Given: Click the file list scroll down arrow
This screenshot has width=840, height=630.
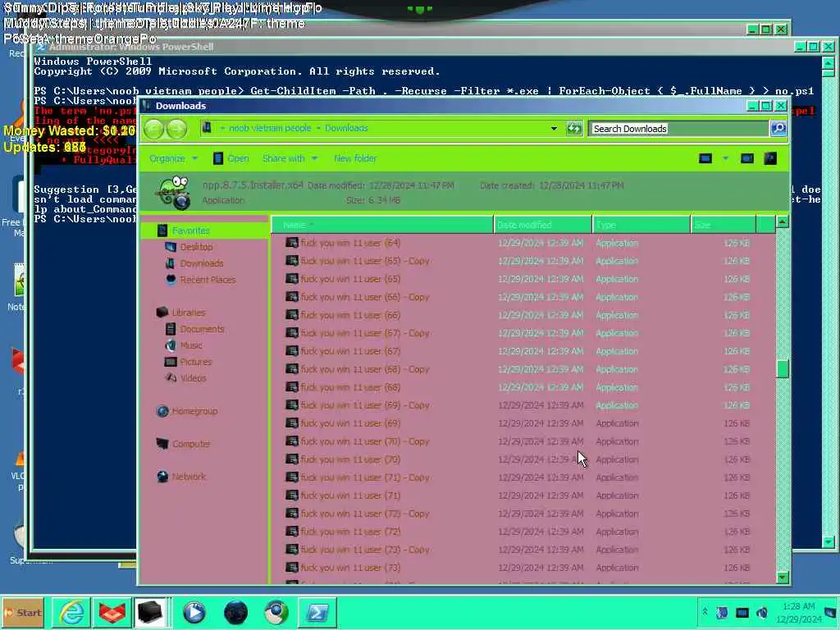Looking at the screenshot, I should coord(782,577).
